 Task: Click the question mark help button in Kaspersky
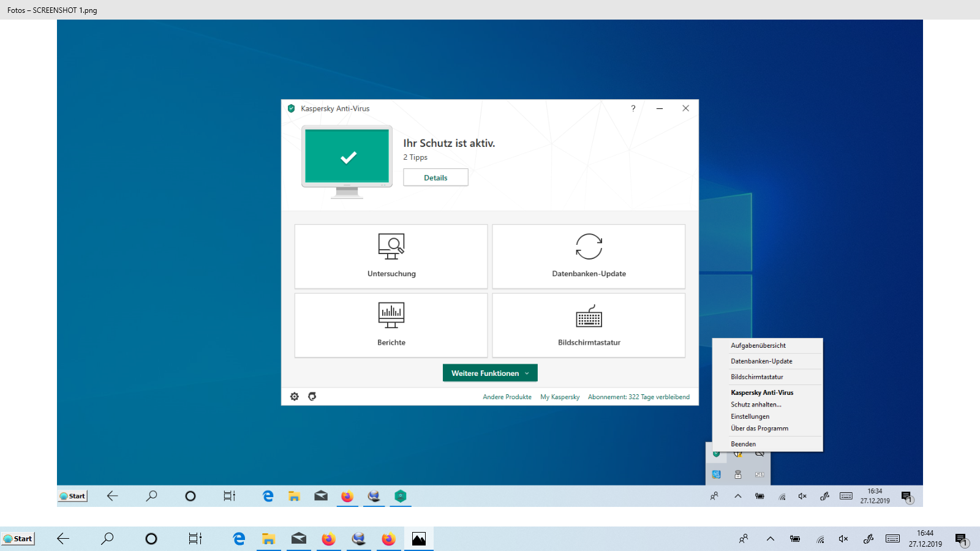(x=633, y=108)
